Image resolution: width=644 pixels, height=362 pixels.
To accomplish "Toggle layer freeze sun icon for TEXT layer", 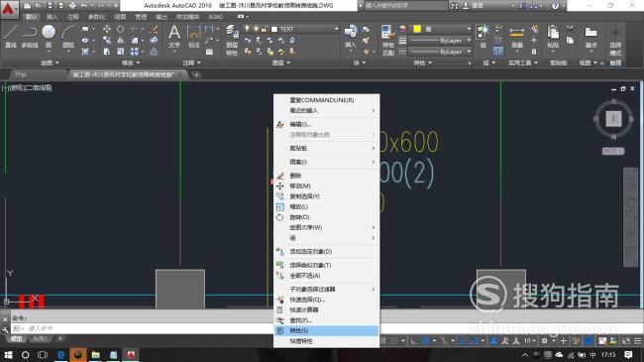I will 256,29.
